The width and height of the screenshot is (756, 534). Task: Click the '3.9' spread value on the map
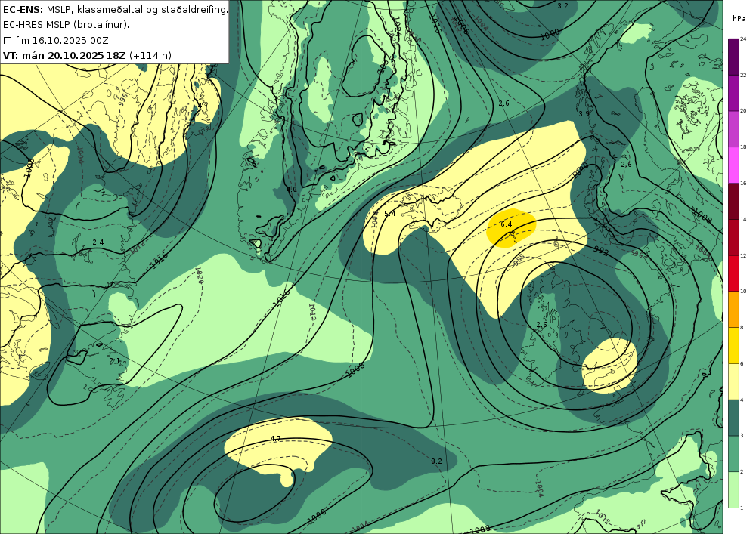click(584, 113)
